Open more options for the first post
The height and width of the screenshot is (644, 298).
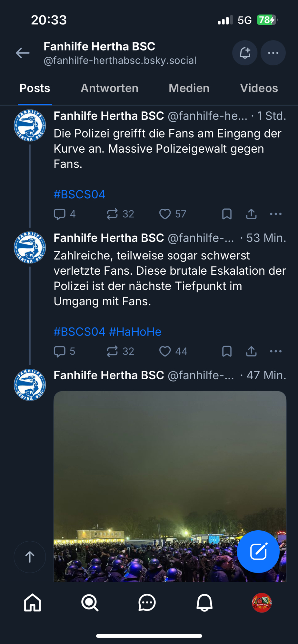pos(276,214)
